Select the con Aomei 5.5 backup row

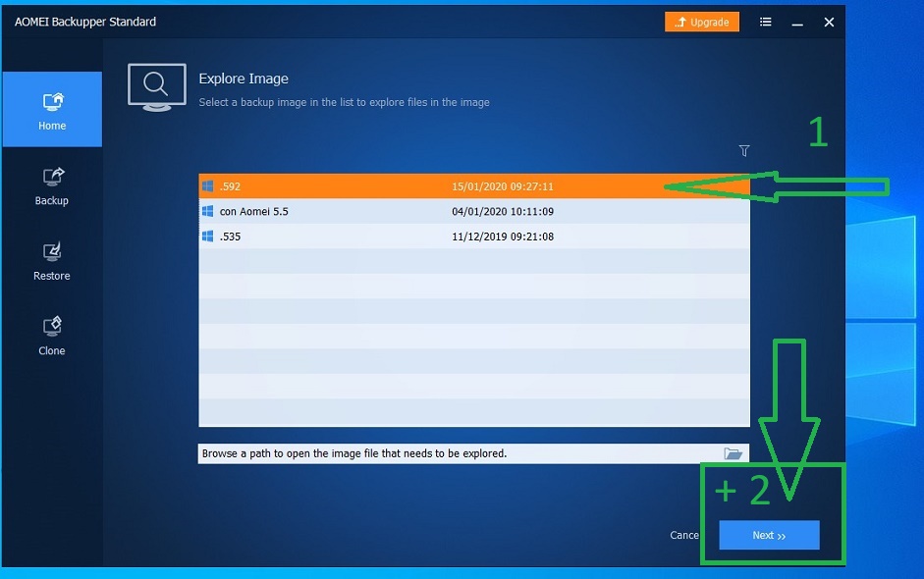point(474,211)
